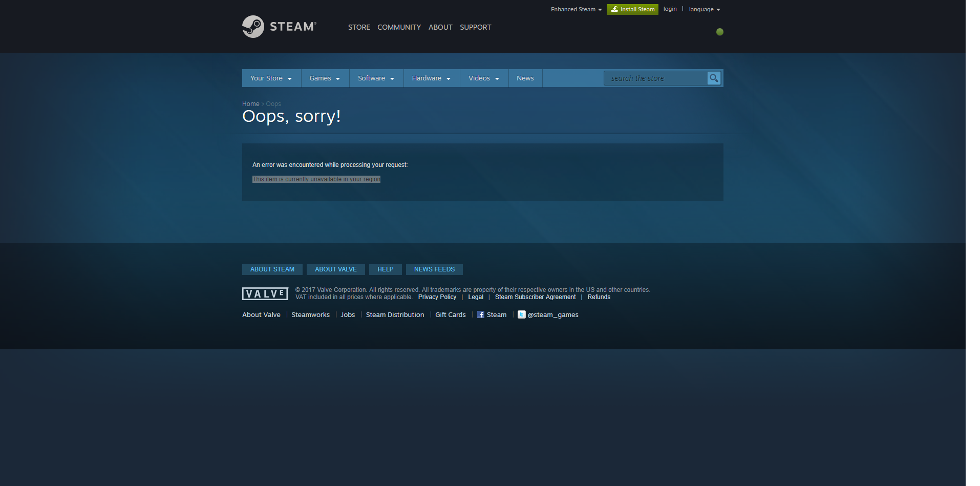Click the highlighted unavailable in your region text

click(316, 179)
